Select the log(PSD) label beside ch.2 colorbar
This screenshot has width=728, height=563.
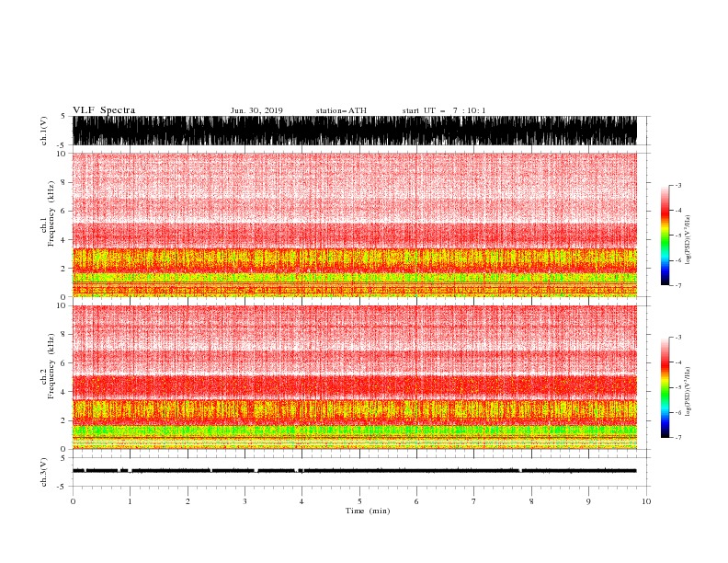tap(688, 392)
